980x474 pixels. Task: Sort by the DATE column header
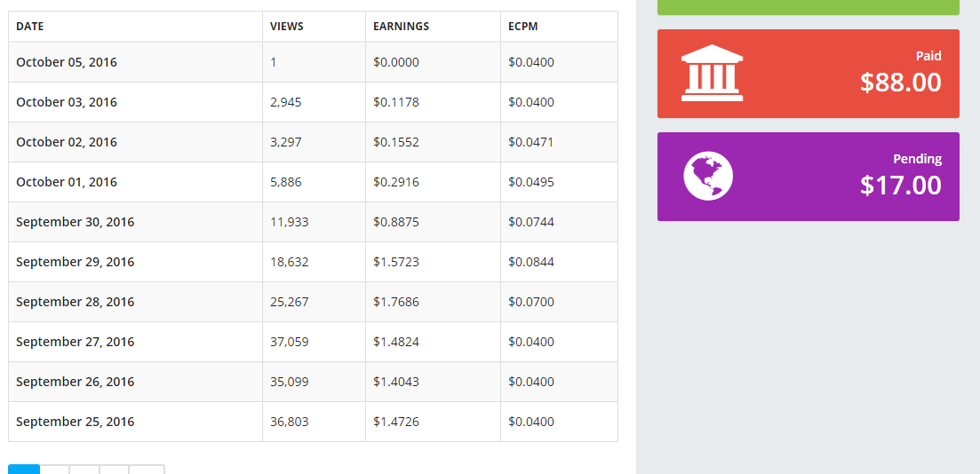[x=30, y=27]
